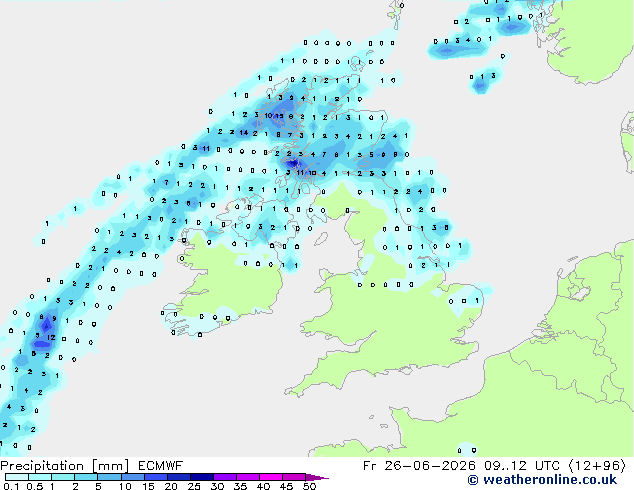The image size is (634, 490).
Task: Pick the legend swatch between 35 and 40
Action: 247,477
